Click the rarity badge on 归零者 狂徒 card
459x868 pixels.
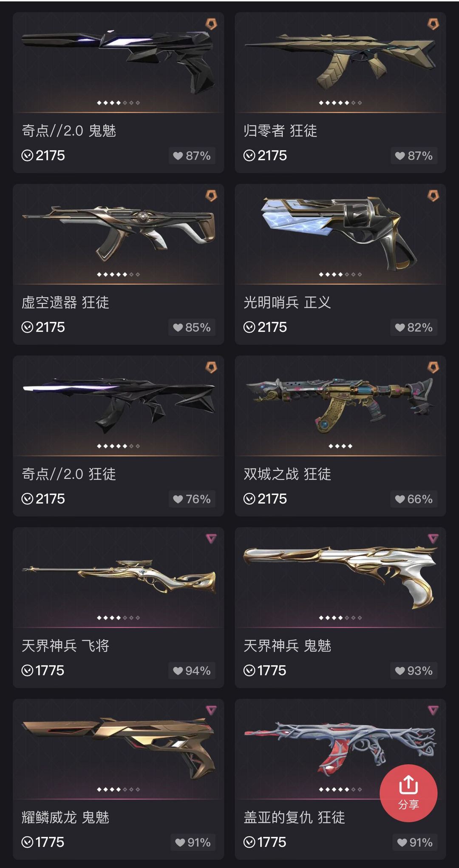pos(433,24)
